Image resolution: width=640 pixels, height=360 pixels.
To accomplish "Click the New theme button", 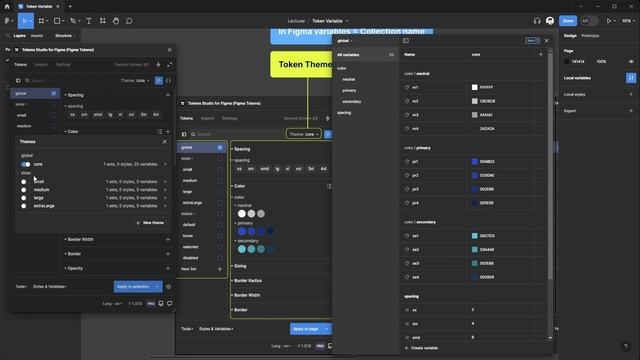I will click(150, 223).
